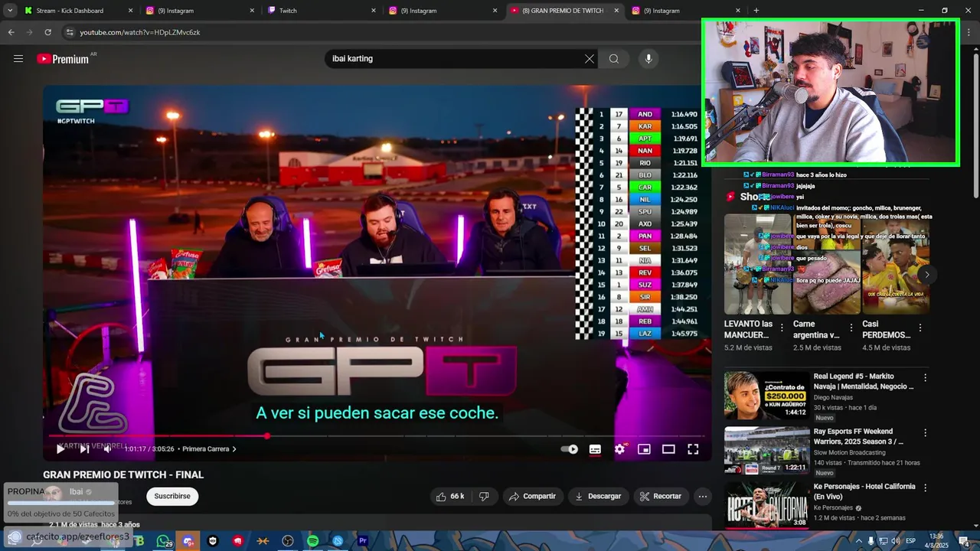Open options for 'Real Legend #5' video
Image resolution: width=980 pixels, height=551 pixels.
coord(925,377)
